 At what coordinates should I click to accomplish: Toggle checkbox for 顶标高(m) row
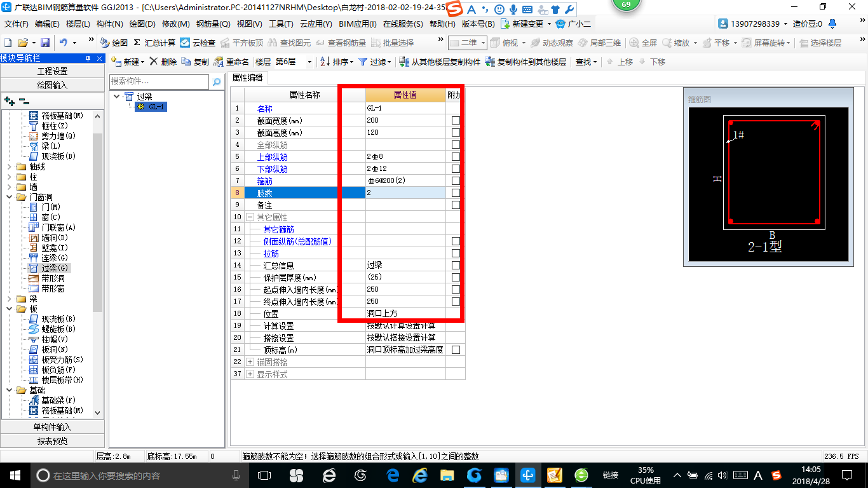pos(456,350)
